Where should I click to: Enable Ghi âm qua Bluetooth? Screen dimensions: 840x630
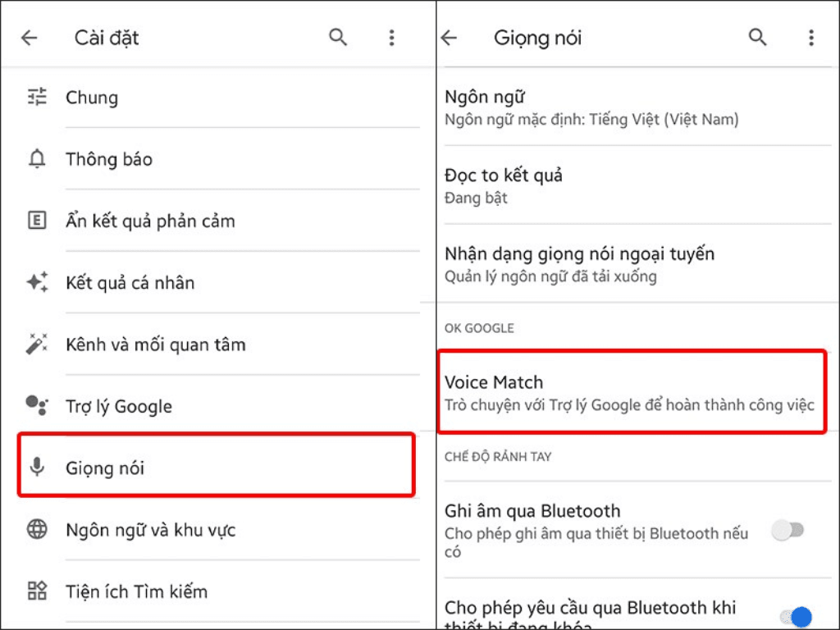click(788, 532)
